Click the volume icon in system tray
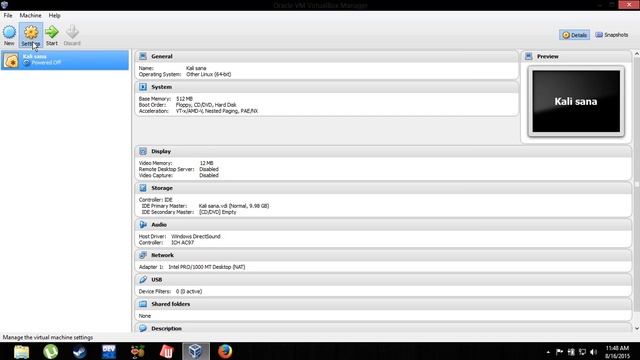The image size is (640, 360). [x=593, y=352]
